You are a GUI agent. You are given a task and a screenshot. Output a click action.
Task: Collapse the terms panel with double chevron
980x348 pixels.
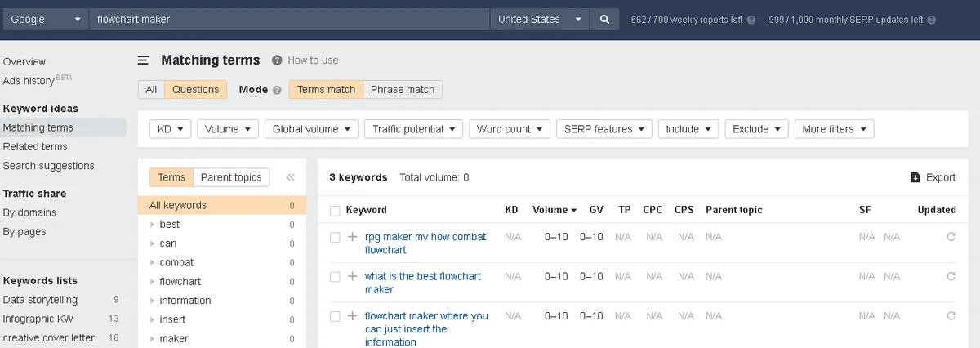(290, 177)
